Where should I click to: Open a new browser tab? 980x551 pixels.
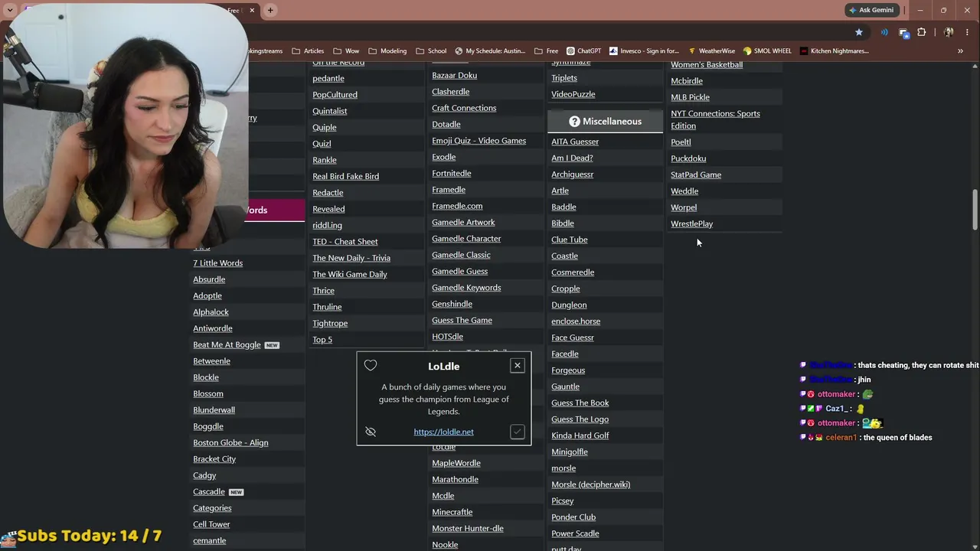[x=270, y=10]
